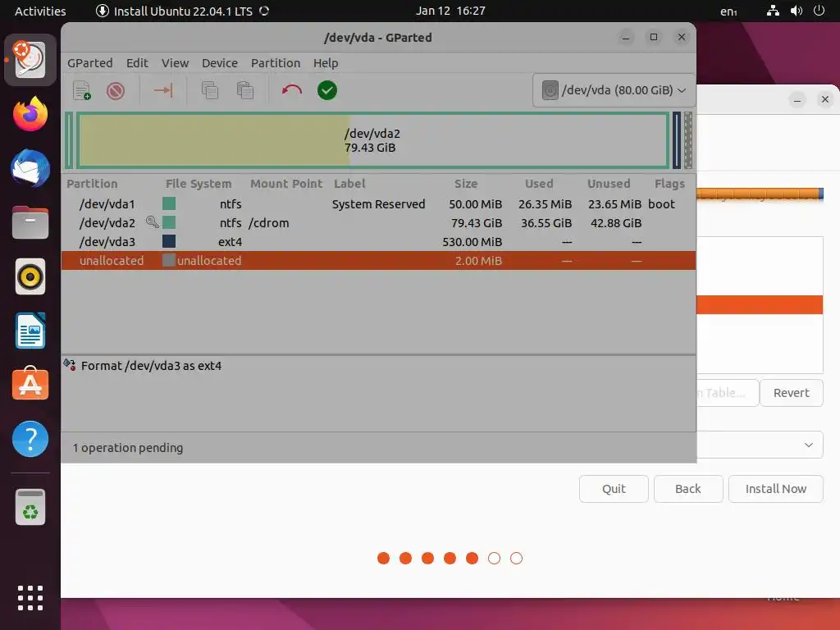Viewport: 840px width, 630px height.
Task: Click the Paste partition toolbar icon
Action: 244,90
